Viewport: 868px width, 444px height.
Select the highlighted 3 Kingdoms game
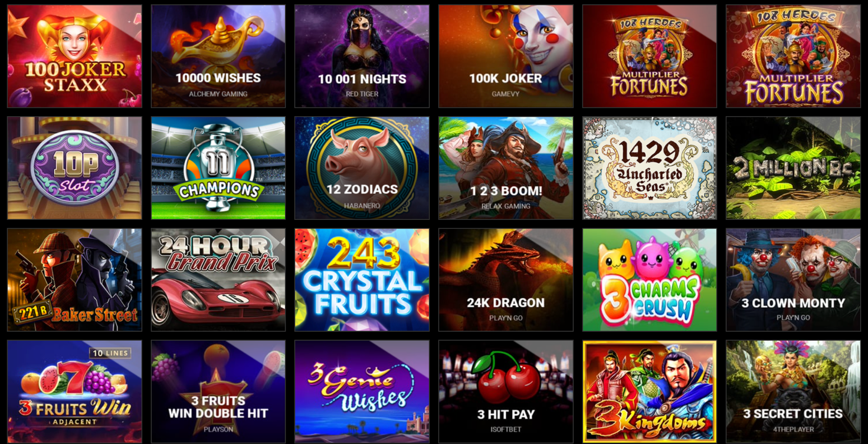pos(650,392)
